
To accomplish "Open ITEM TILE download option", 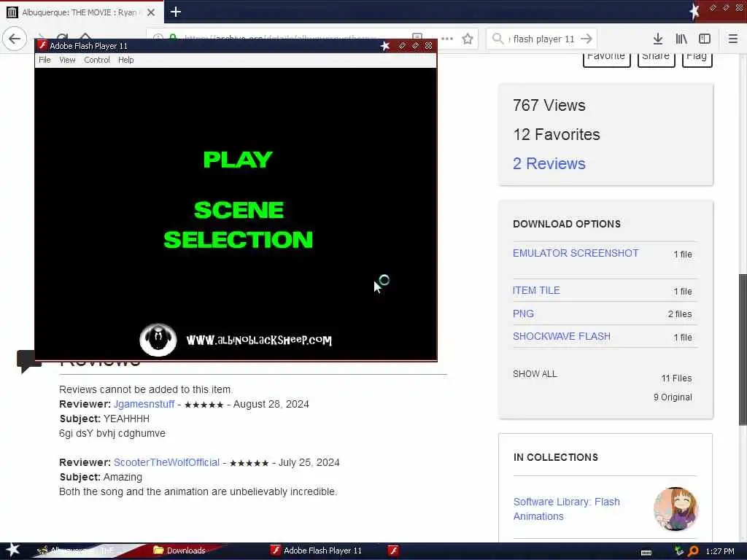I will (536, 290).
